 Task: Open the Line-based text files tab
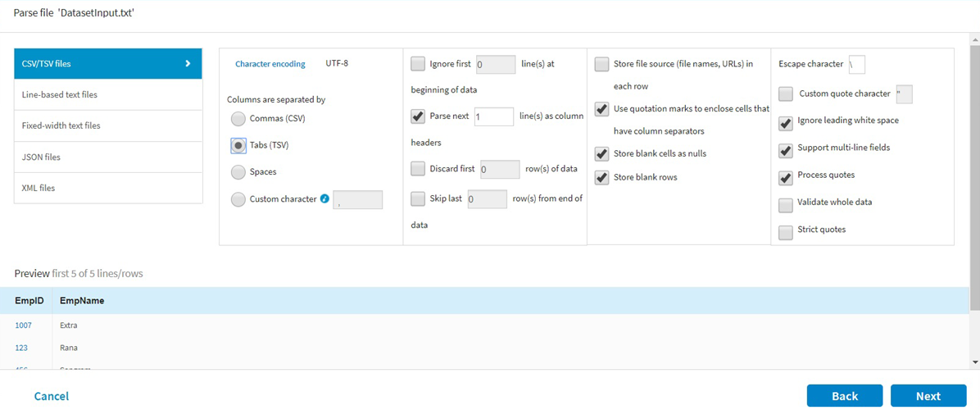coord(108,95)
